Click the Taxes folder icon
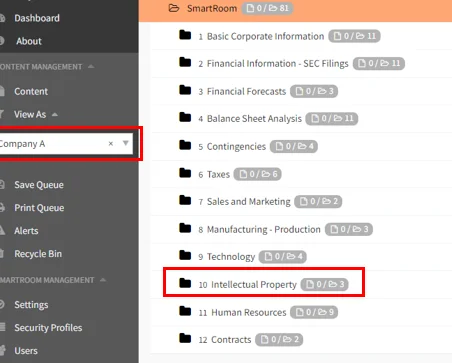 pos(185,173)
